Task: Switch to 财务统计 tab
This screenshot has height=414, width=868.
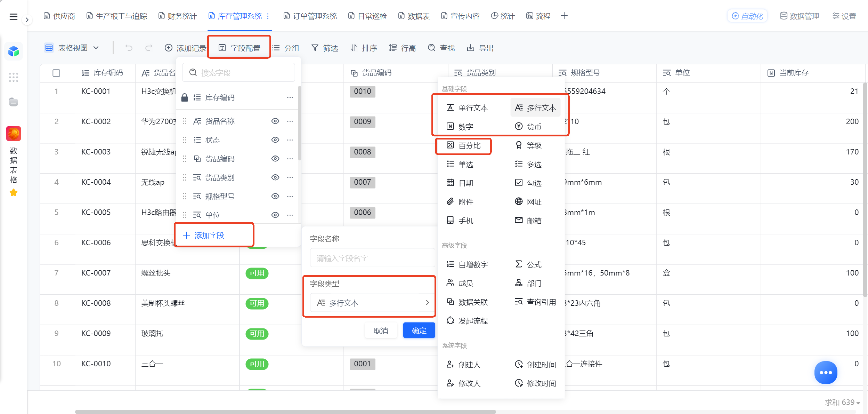Action: pyautogui.click(x=178, y=16)
